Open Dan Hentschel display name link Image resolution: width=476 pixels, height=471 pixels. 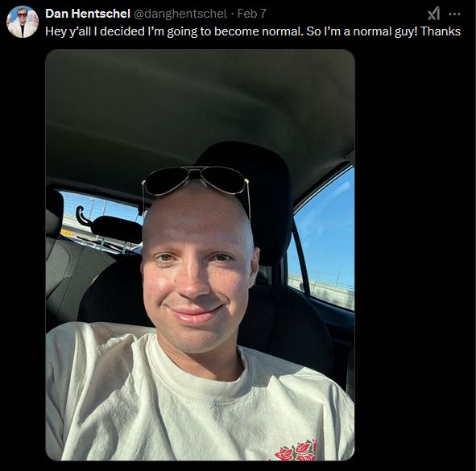pos(88,14)
